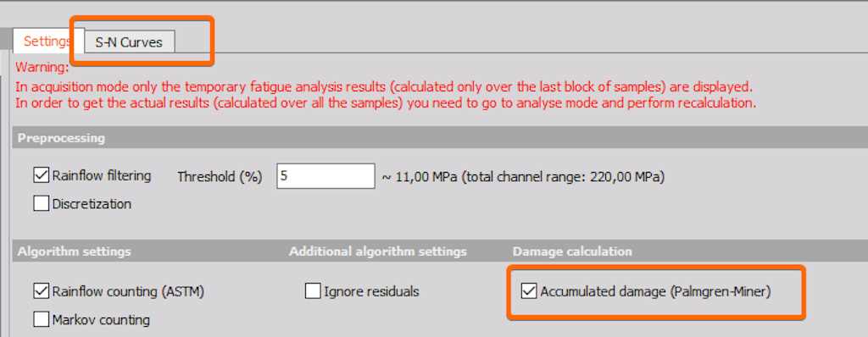The width and height of the screenshot is (868, 337).
Task: Click the Damage calculation header
Action: (572, 251)
